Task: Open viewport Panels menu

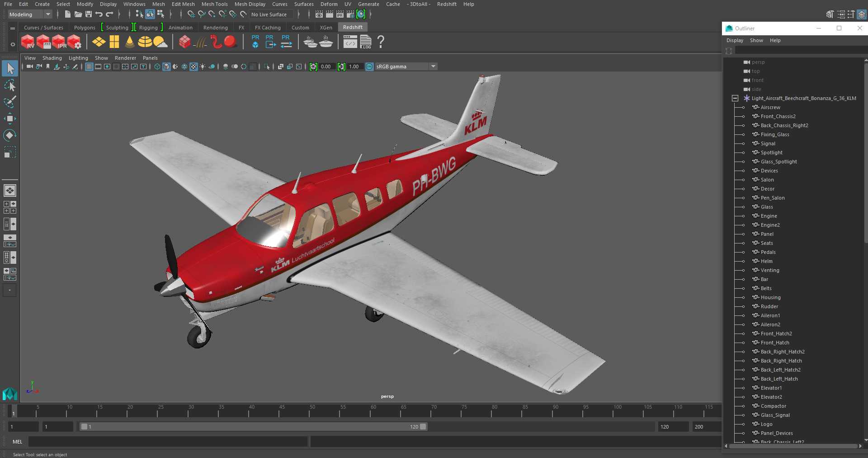Action: point(150,58)
